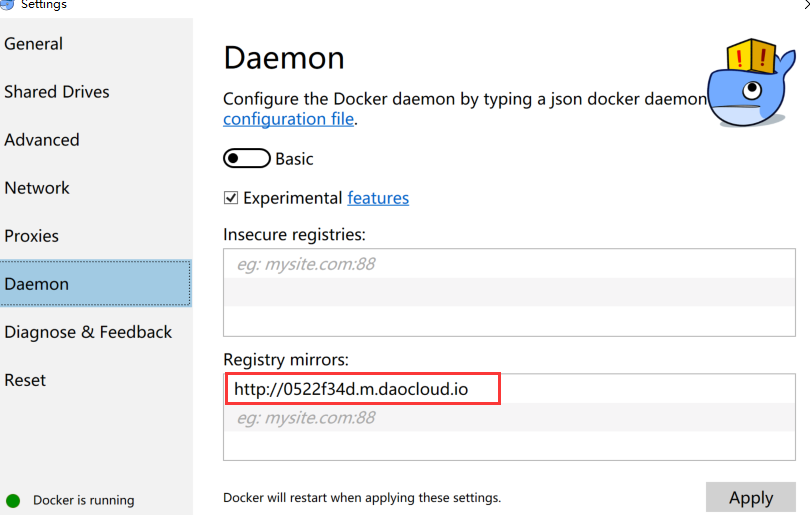Image resolution: width=810 pixels, height=515 pixels.
Task: Uncheck the Experimental features checkbox
Action: click(x=231, y=198)
